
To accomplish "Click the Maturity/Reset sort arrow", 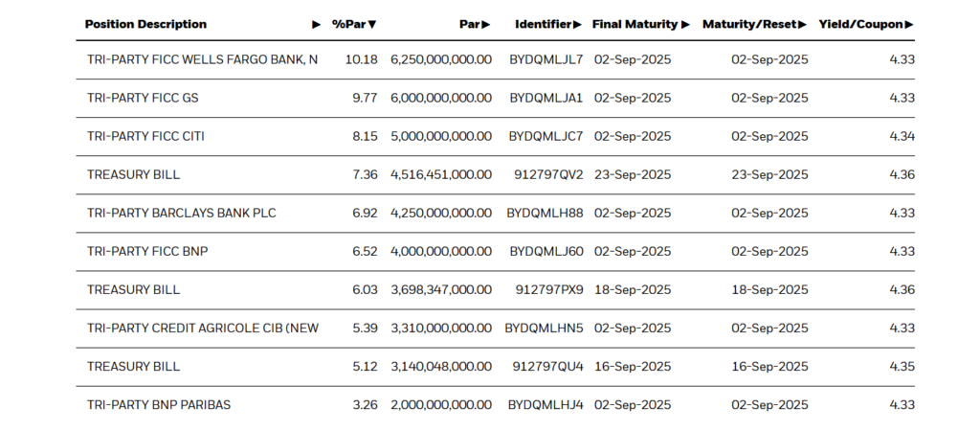I will pos(803,24).
